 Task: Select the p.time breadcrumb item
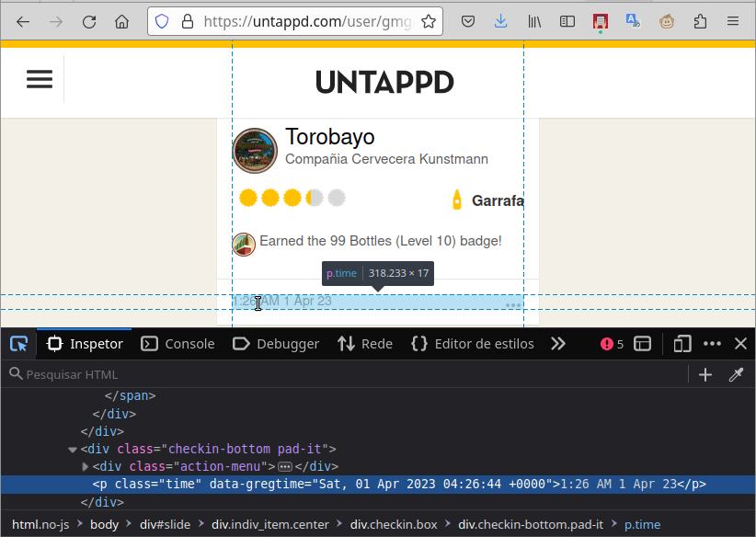(642, 524)
